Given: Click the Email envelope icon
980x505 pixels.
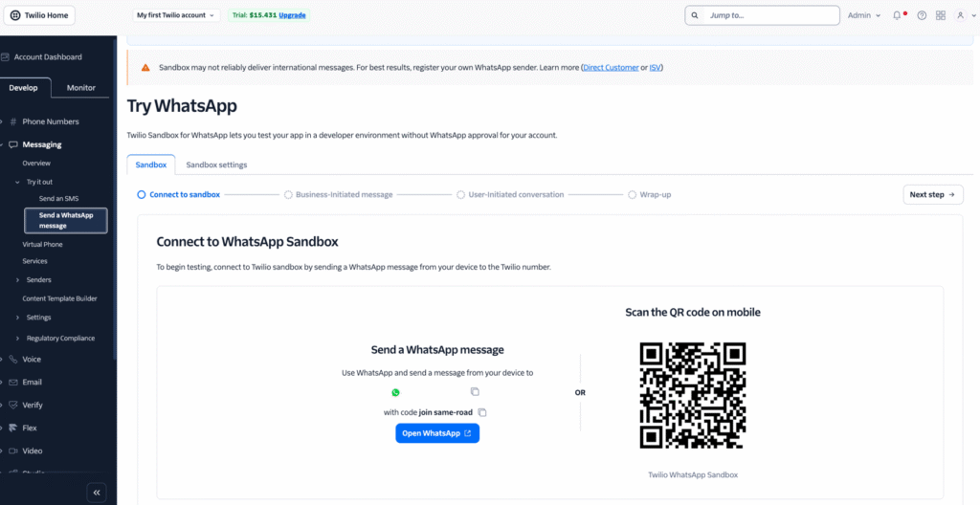Looking at the screenshot, I should 13,382.
